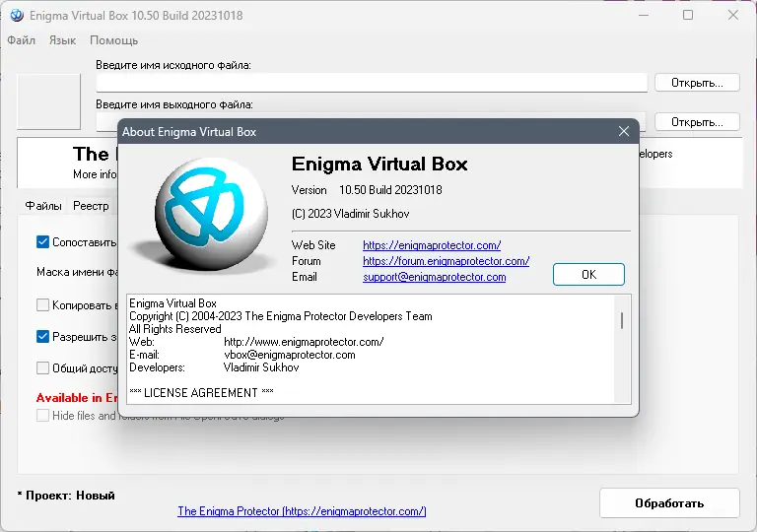757x532 pixels.
Task: Click the '(C) 2023 Vladimir Sukhov' text
Action: tap(351, 214)
